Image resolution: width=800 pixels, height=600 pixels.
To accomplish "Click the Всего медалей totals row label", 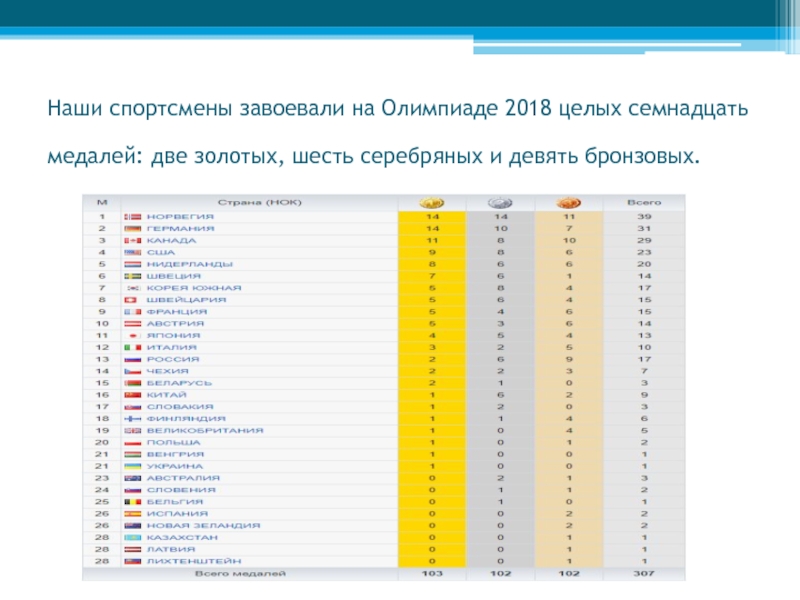I will (x=241, y=574).
